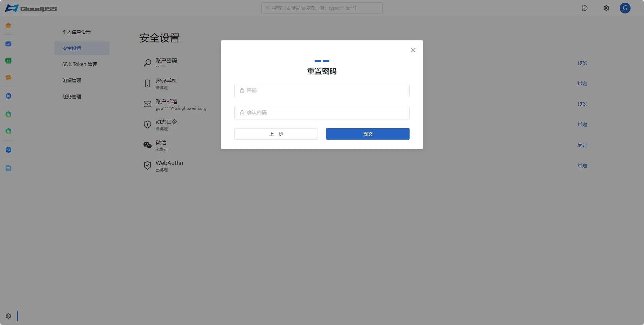
Task: Click the 账户密码 key icon
Action: (x=148, y=63)
